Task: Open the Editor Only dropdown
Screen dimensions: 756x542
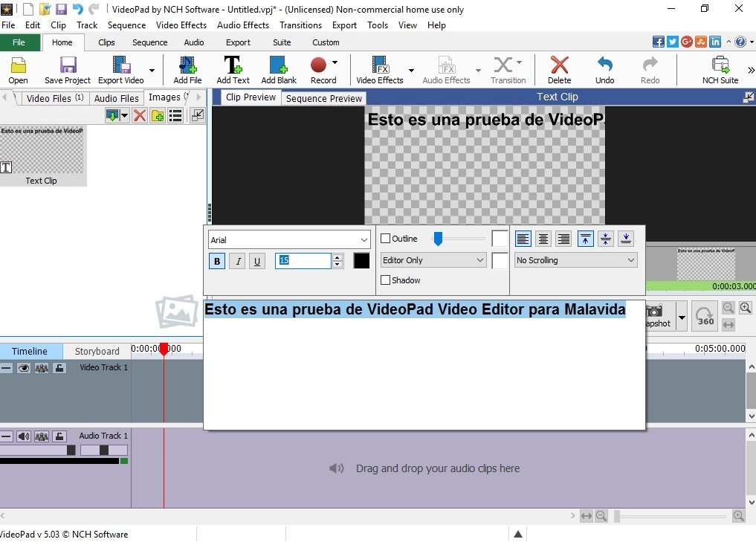Action: (x=433, y=260)
